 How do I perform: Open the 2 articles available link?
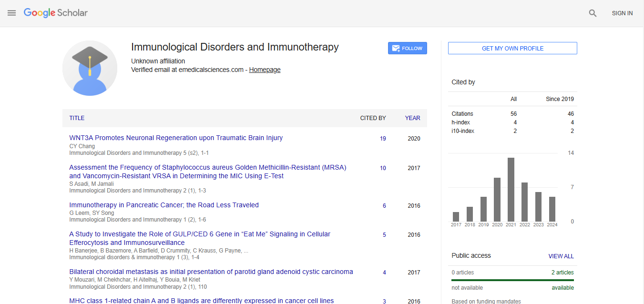coord(562,273)
